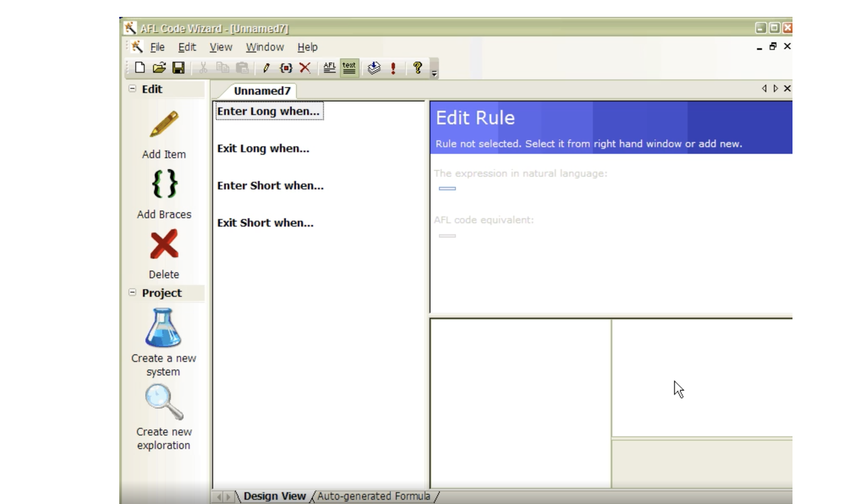Click the red exclamation mark icon
Screen dimensions: 861x504
[393, 68]
